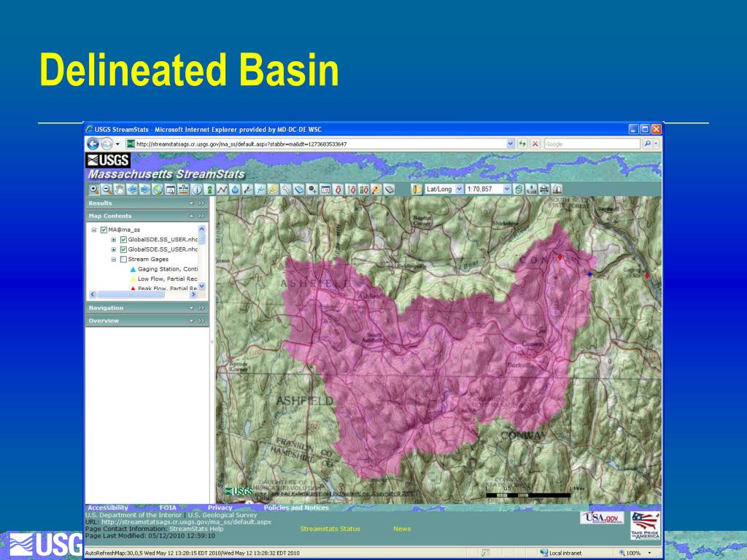Expand the Results panel arrow

click(x=192, y=203)
